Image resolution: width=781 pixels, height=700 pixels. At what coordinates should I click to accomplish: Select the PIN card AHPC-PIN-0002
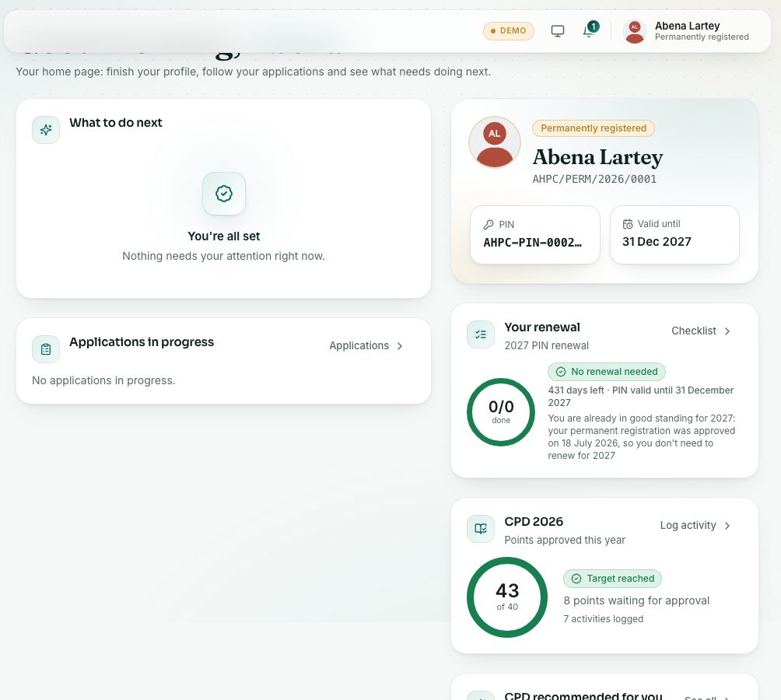point(535,235)
